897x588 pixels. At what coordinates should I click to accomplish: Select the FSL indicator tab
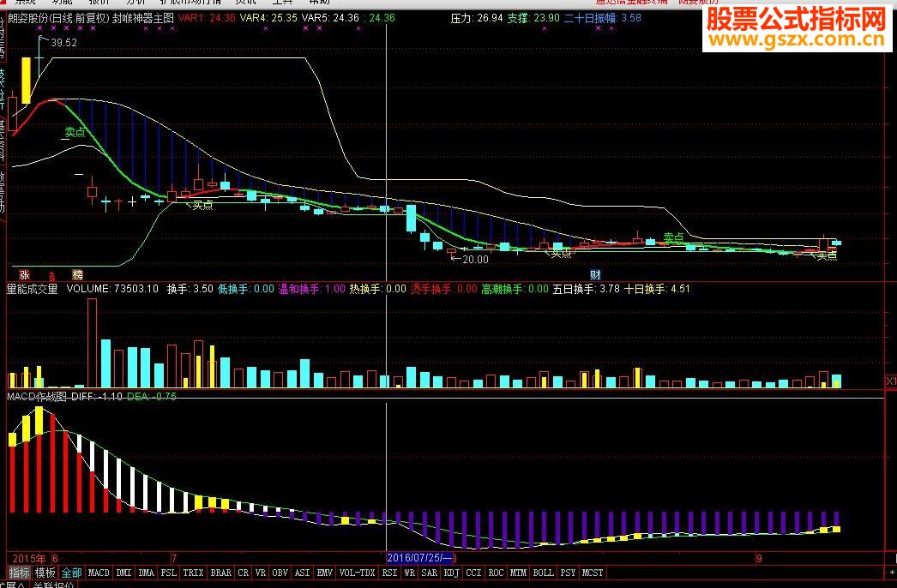click(169, 573)
